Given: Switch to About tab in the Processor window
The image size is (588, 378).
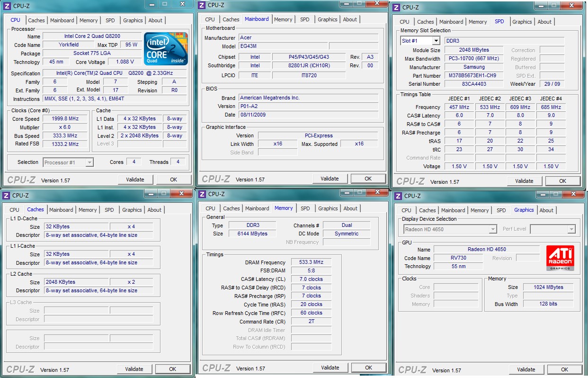Looking at the screenshot, I should (155, 20).
